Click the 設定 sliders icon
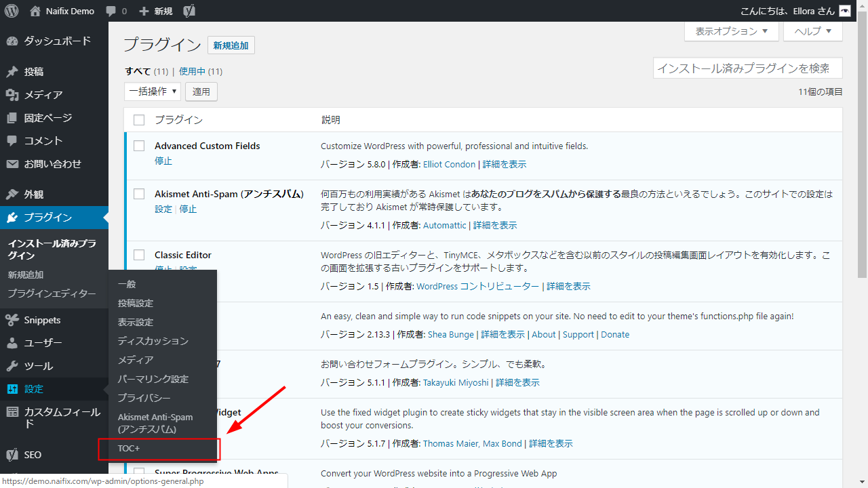Viewport: 868px width, 488px height. pyautogui.click(x=12, y=389)
